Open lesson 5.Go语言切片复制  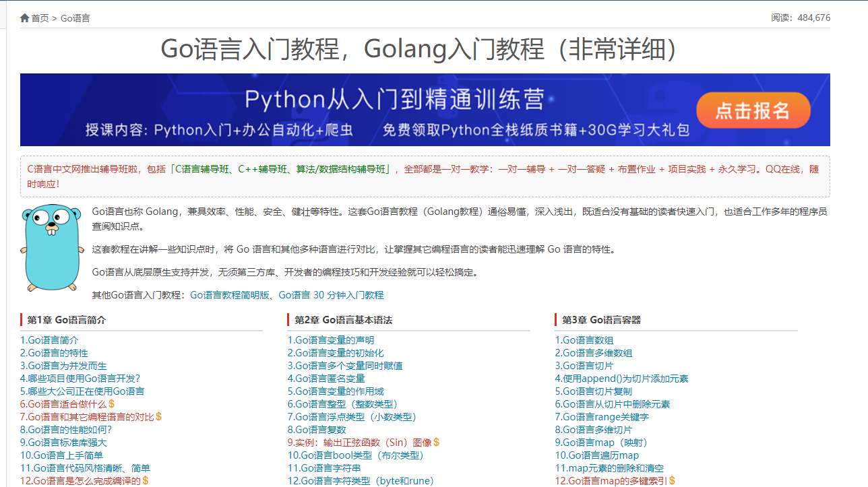coord(594,391)
